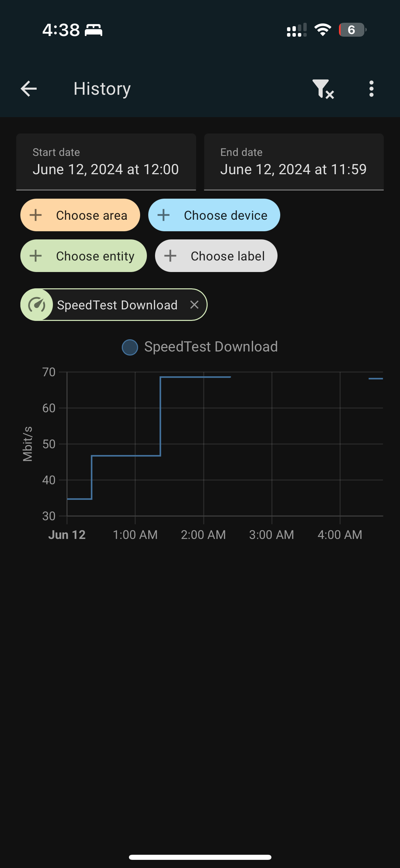400x868 pixels.
Task: Open the Choose entity selector
Action: (x=95, y=256)
